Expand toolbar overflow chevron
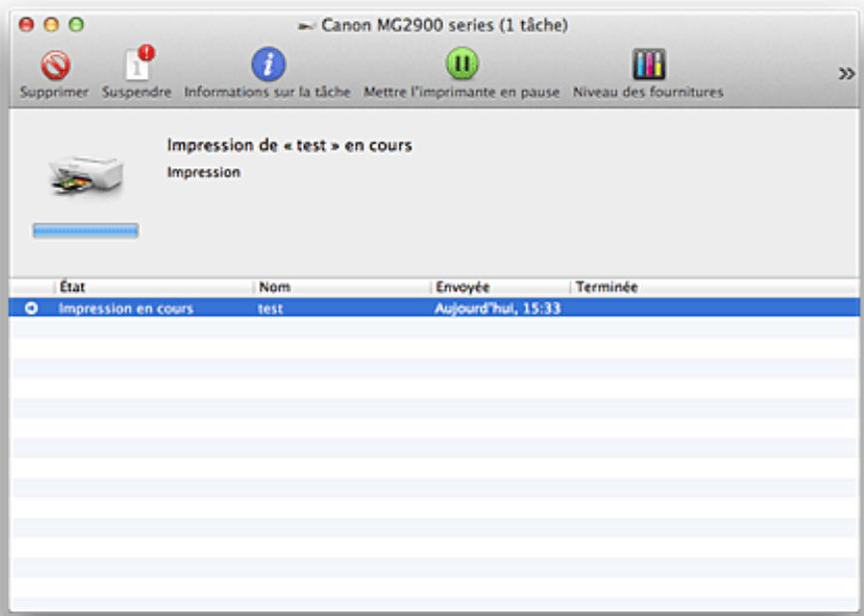864x616 pixels. coord(846,74)
